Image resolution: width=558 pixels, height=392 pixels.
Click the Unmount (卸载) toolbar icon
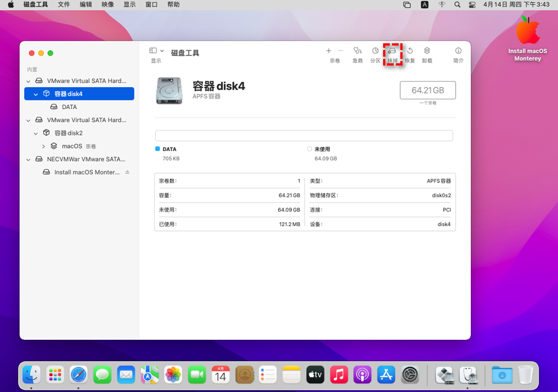click(427, 51)
